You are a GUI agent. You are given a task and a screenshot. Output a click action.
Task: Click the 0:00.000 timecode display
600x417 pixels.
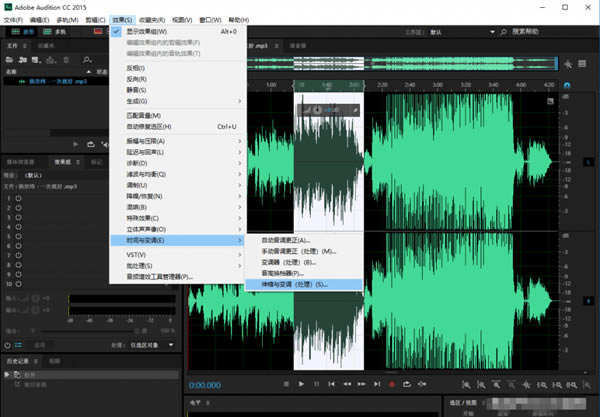click(x=204, y=384)
